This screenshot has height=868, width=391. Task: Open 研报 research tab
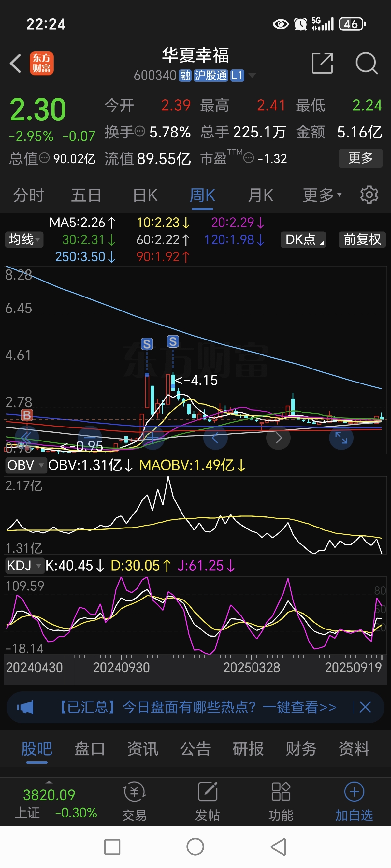click(248, 749)
